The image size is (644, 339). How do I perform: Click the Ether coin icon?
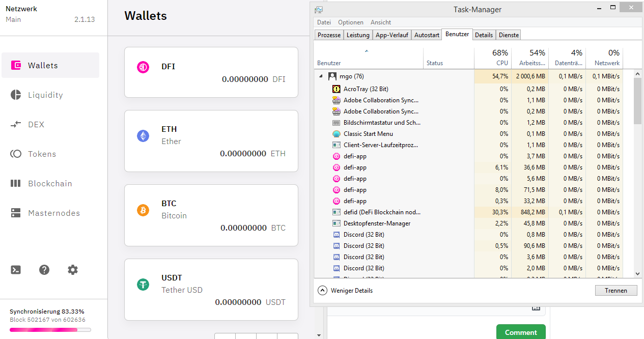(x=143, y=135)
